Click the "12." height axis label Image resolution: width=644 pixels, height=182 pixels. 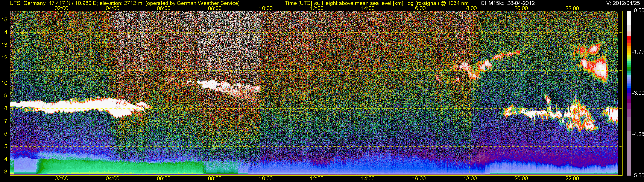click(5, 58)
